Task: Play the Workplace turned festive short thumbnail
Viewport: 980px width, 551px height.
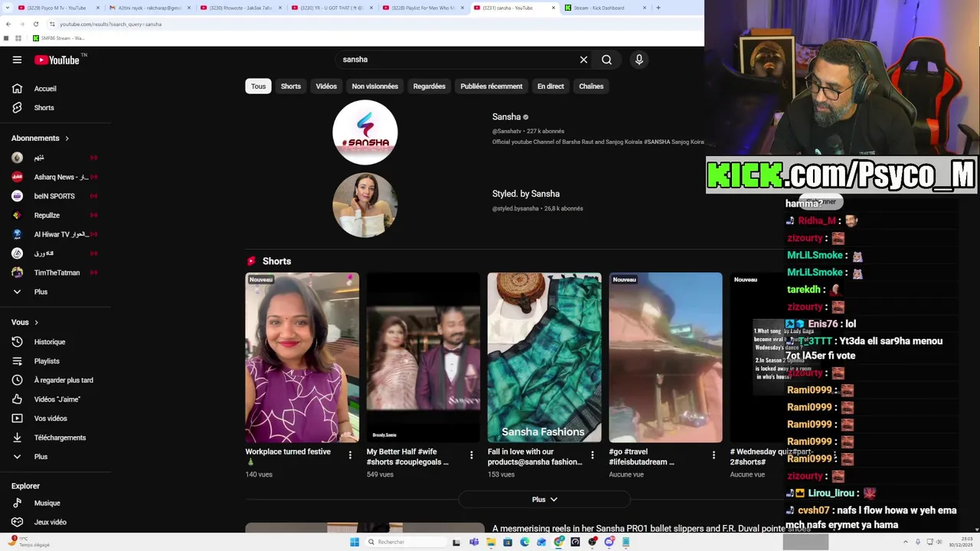Action: (x=302, y=357)
